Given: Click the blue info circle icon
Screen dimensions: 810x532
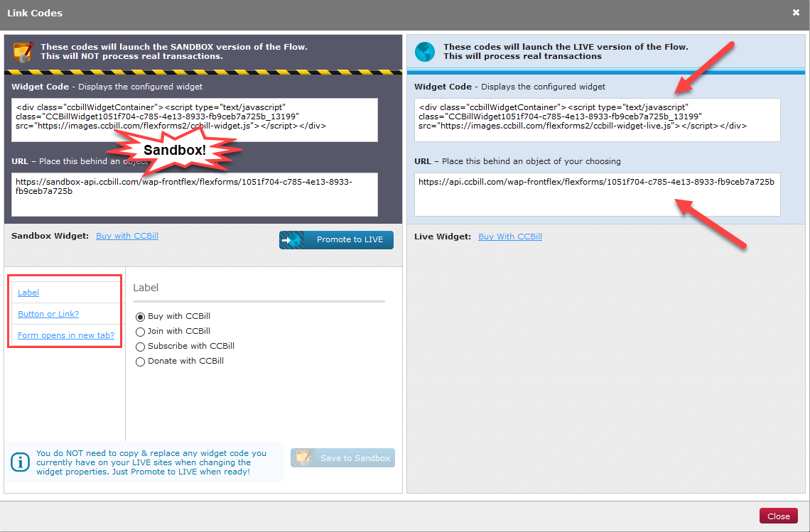Looking at the screenshot, I should click(20, 462).
